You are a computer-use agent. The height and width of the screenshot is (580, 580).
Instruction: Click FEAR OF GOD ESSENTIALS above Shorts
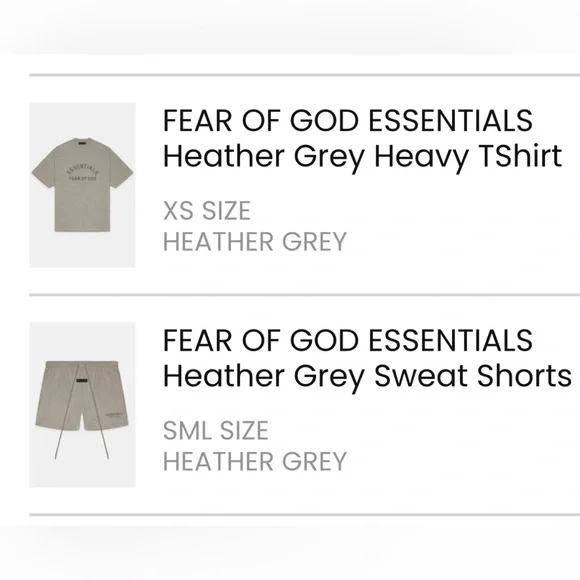(348, 341)
